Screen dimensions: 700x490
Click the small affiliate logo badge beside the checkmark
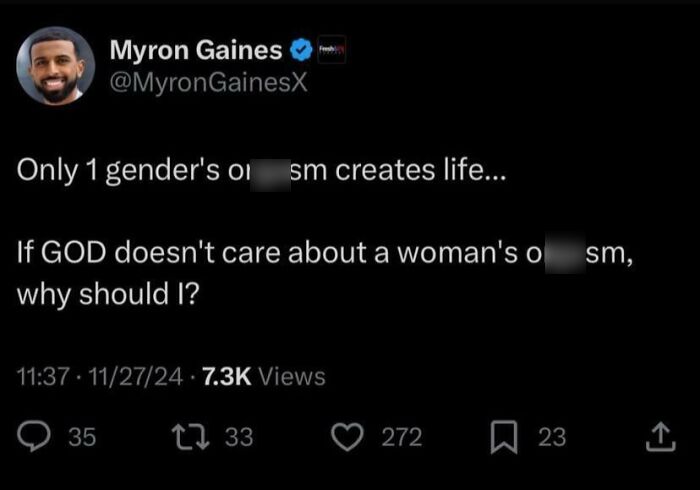(330, 49)
